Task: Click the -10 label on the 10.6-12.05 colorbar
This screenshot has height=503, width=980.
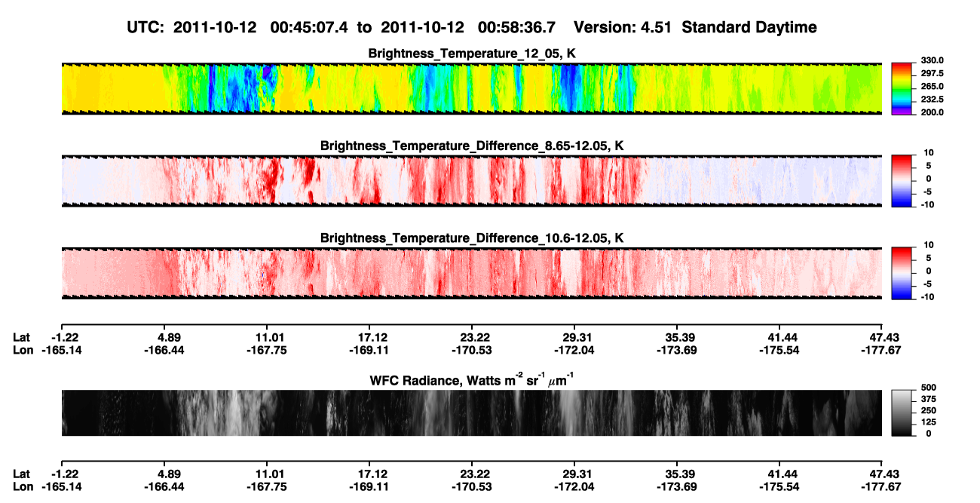Action: pos(928,298)
